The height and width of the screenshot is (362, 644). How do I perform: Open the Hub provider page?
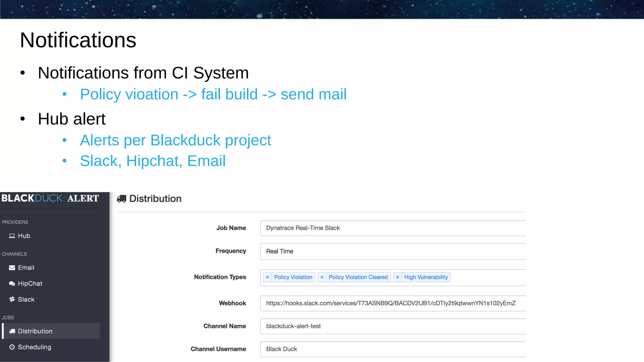click(x=24, y=236)
